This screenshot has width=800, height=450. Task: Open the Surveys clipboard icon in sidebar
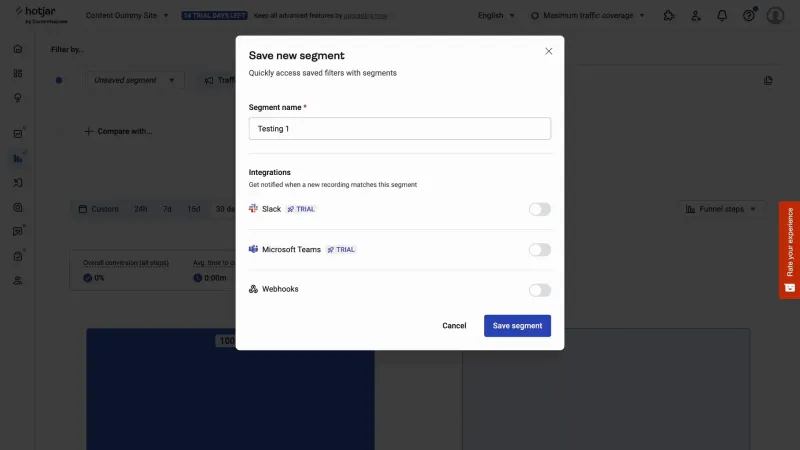(18, 256)
